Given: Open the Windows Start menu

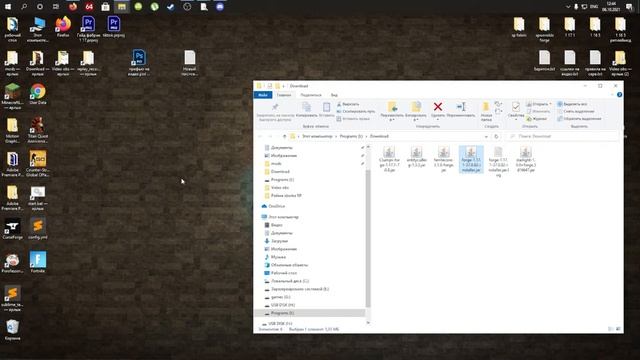Looking at the screenshot, I should (x=8, y=7).
